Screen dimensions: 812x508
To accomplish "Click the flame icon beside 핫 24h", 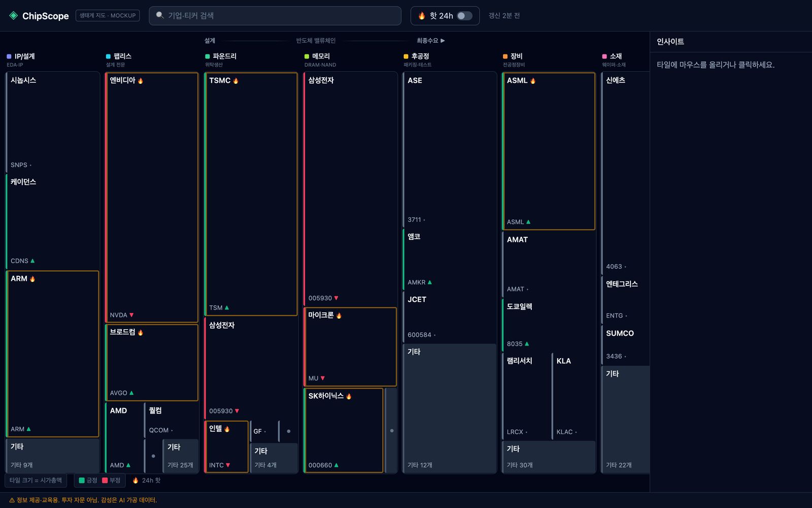I will click(x=422, y=16).
